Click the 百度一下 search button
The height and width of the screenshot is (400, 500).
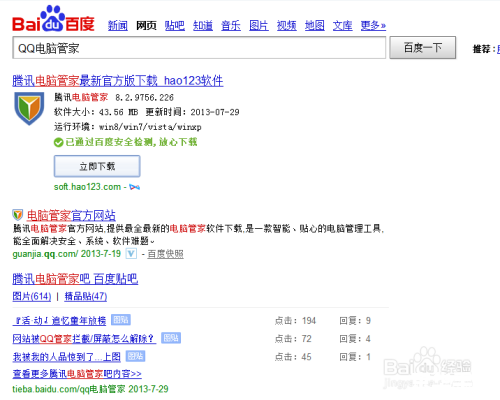[423, 48]
